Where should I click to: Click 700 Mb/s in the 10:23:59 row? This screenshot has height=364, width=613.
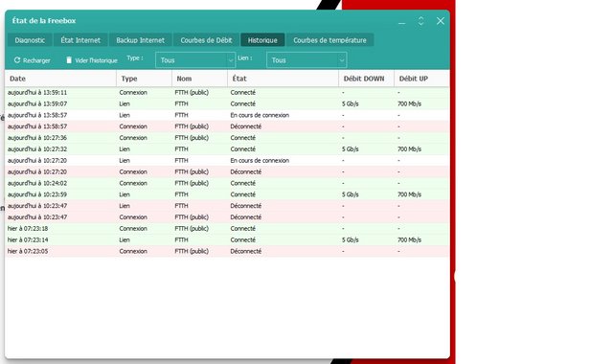[x=409, y=194]
